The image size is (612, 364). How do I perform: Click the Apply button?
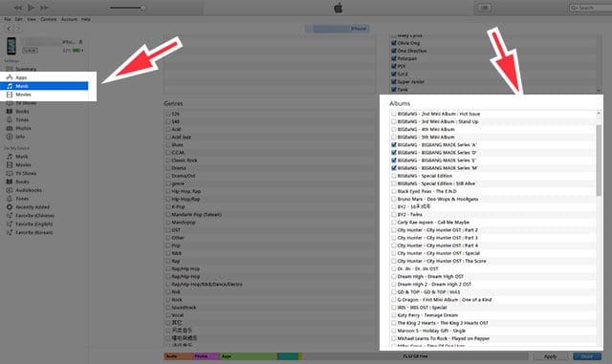[551, 356]
